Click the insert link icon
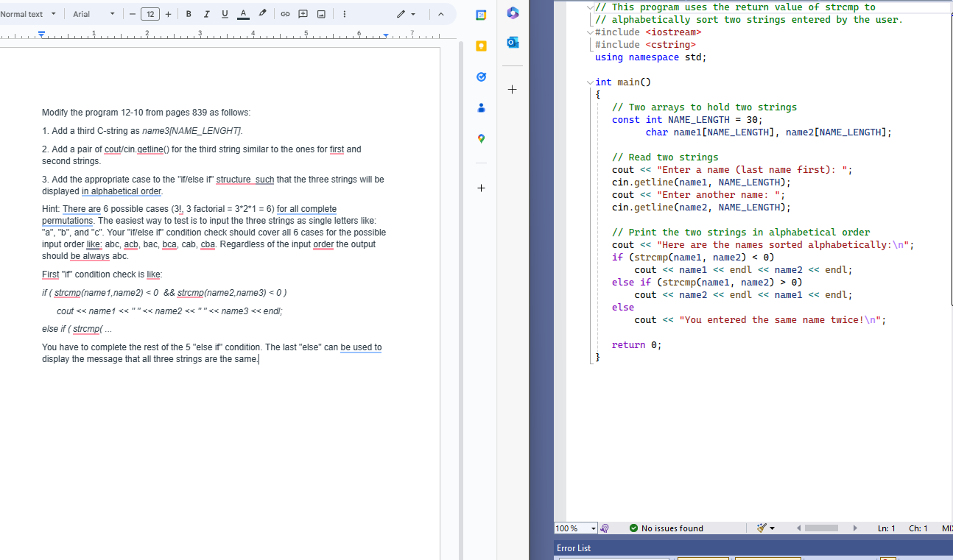This screenshot has height=560, width=953. (x=285, y=15)
